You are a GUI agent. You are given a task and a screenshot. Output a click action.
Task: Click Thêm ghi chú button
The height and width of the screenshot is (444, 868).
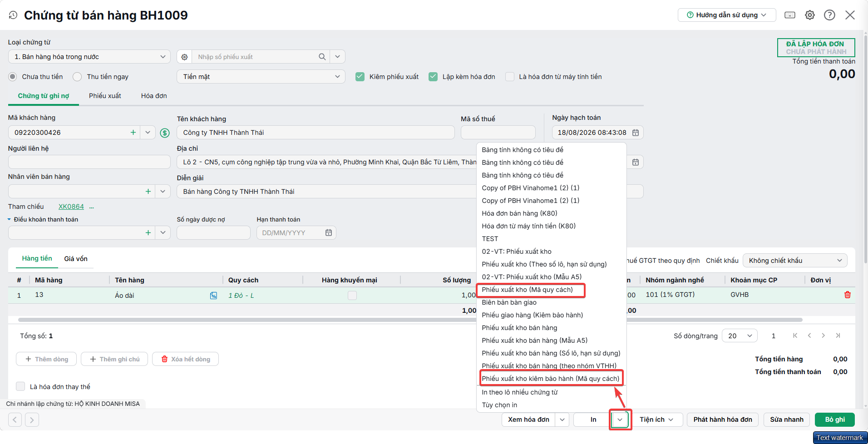coord(114,359)
